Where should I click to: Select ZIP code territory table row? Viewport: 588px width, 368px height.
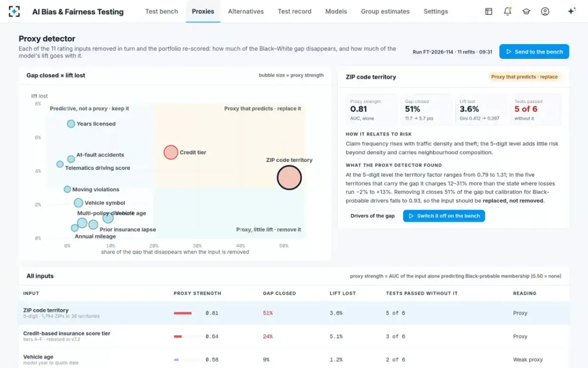(294, 313)
